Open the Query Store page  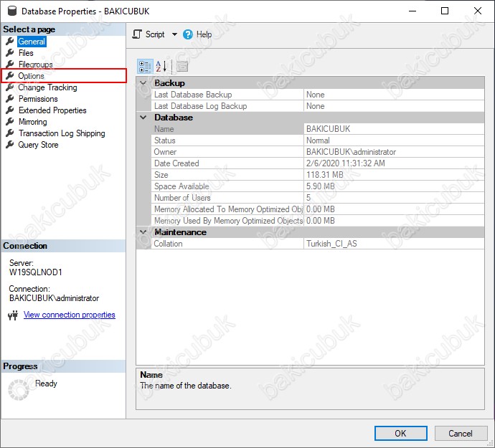point(38,145)
